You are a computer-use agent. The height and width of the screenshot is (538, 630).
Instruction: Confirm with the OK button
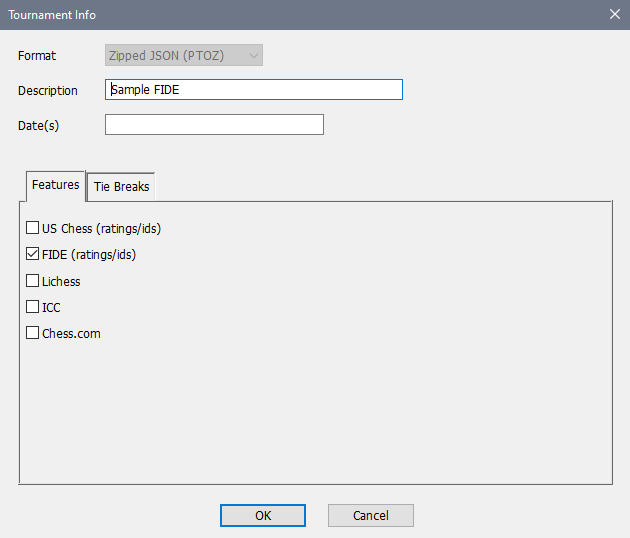pyautogui.click(x=263, y=515)
